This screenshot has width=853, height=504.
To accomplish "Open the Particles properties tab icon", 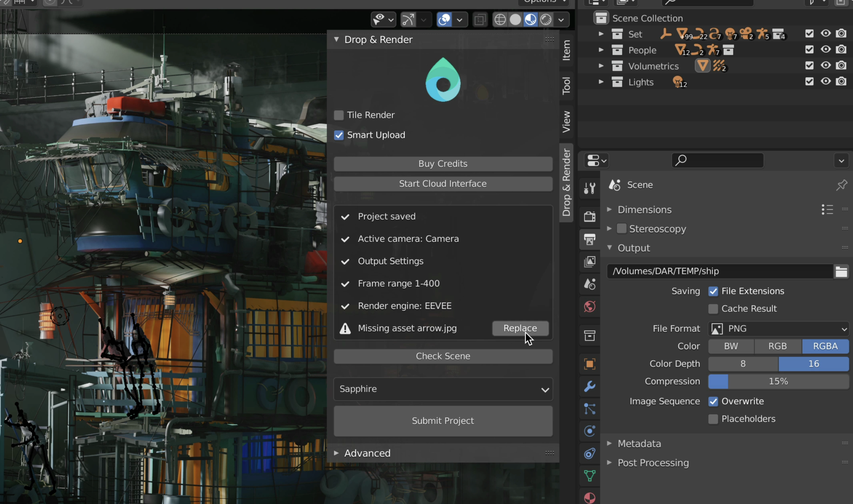I will (590, 409).
